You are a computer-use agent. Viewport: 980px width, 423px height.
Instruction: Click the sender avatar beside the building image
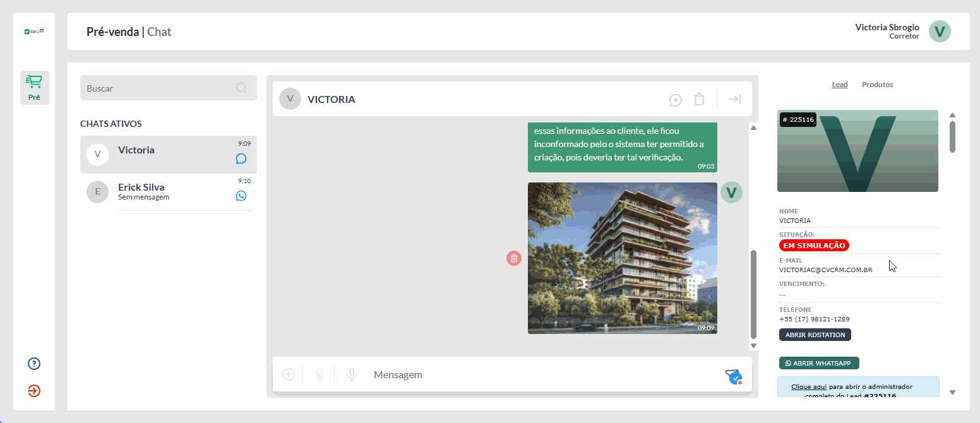pos(732,192)
